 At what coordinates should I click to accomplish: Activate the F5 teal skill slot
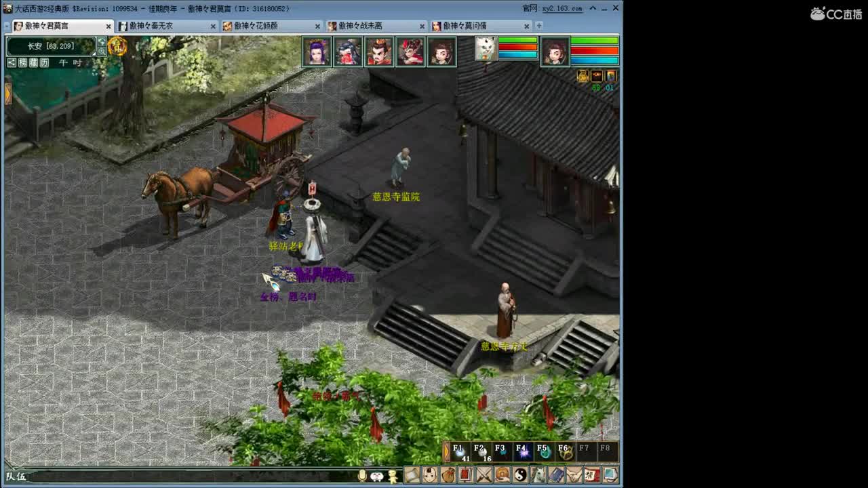click(545, 452)
